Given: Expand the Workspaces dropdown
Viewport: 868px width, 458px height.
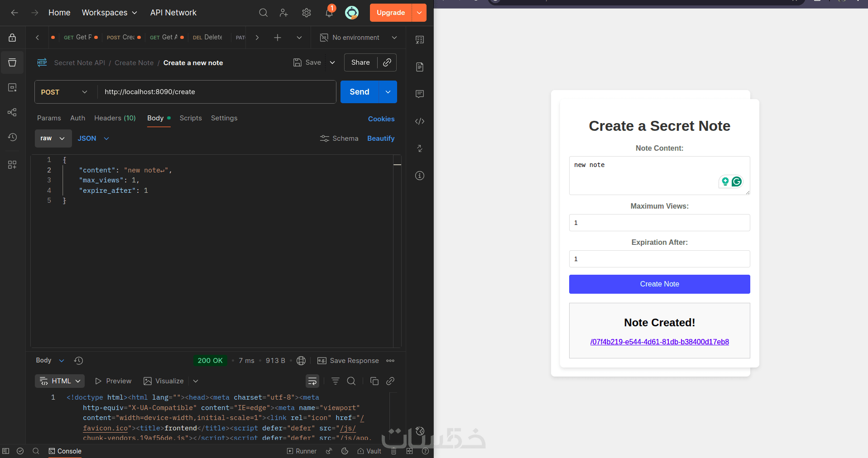Looking at the screenshot, I should (x=110, y=13).
